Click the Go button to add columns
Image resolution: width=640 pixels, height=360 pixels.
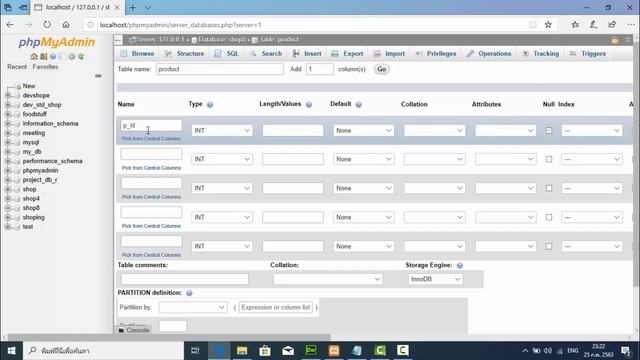point(382,69)
